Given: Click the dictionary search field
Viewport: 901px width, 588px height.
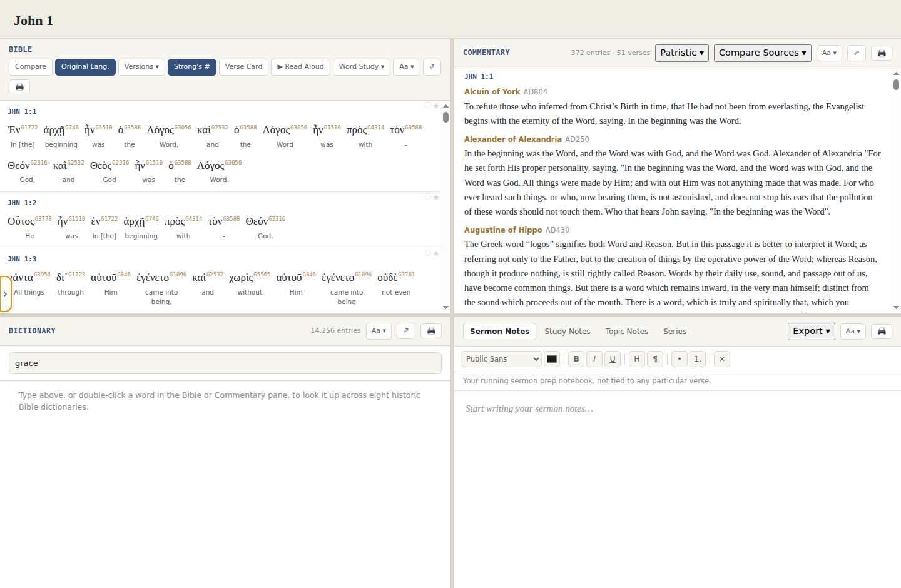Looking at the screenshot, I should [x=225, y=363].
